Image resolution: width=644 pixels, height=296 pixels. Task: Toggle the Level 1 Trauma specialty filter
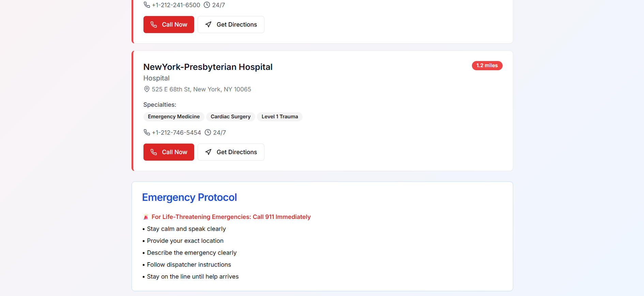(280, 117)
